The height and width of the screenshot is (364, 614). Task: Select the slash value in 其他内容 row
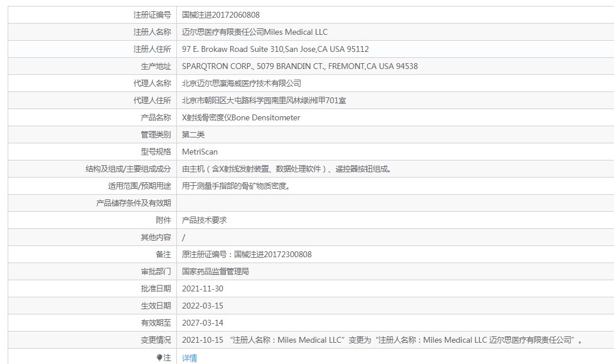(183, 237)
